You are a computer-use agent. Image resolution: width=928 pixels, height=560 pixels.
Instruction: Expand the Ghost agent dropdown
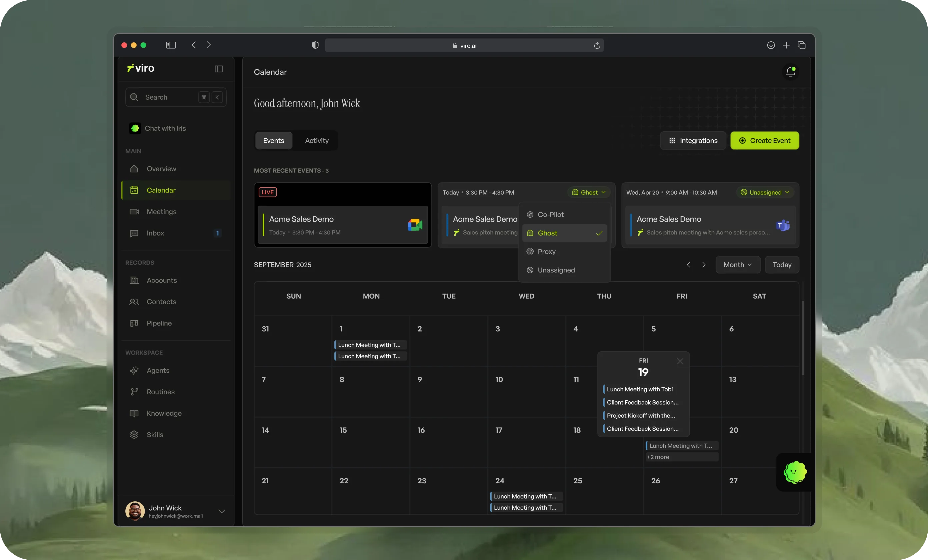589,192
